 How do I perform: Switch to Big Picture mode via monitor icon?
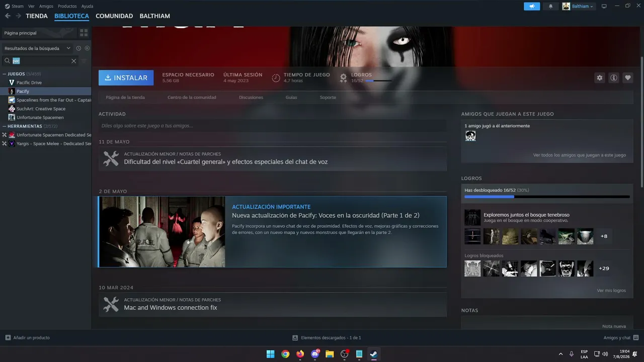[604, 6]
